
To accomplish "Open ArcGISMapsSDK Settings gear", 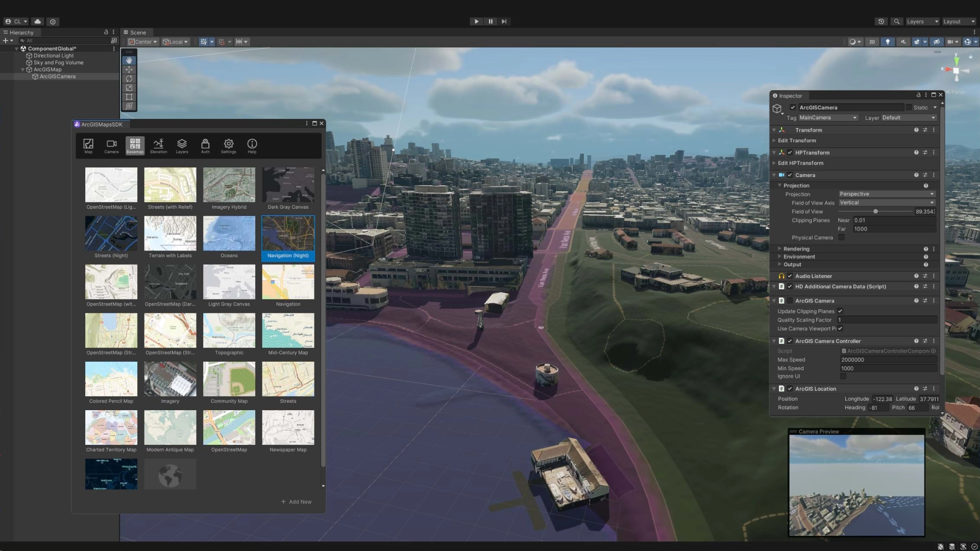I will [228, 146].
